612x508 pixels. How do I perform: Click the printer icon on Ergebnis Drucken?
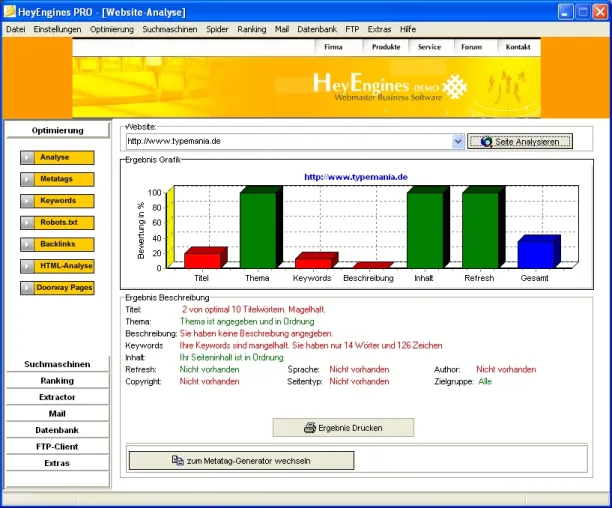pos(310,428)
